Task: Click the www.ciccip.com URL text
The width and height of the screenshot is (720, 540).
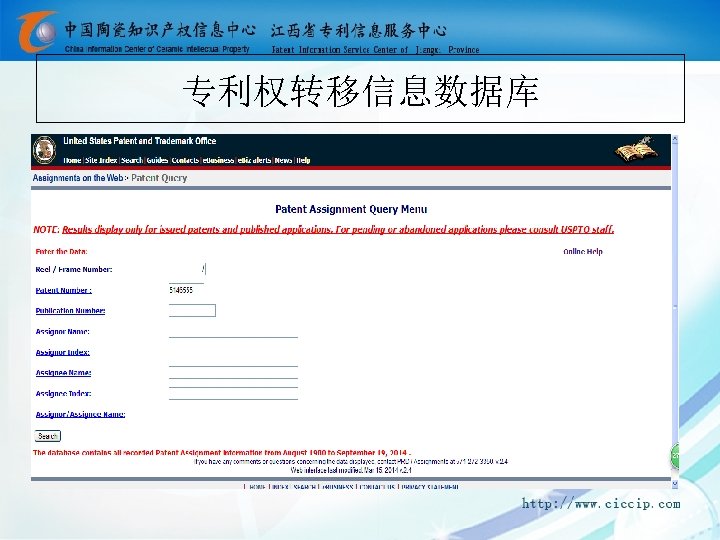Action: 601,504
